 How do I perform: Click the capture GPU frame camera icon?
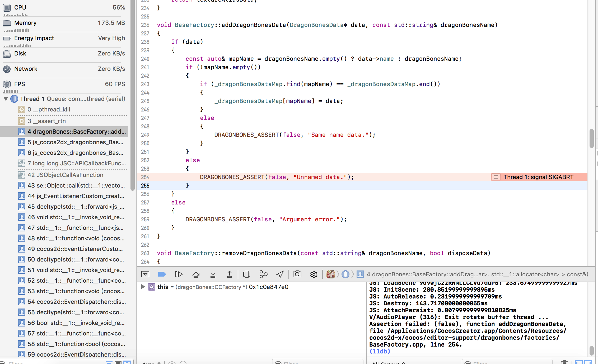click(x=297, y=274)
